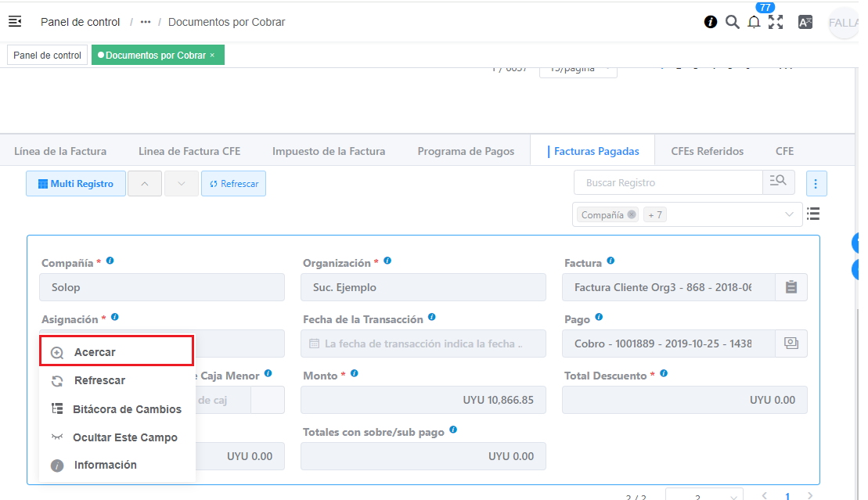Go to page 1 in bottom pagination
Viewport: 868px width, 500px height.
787,496
